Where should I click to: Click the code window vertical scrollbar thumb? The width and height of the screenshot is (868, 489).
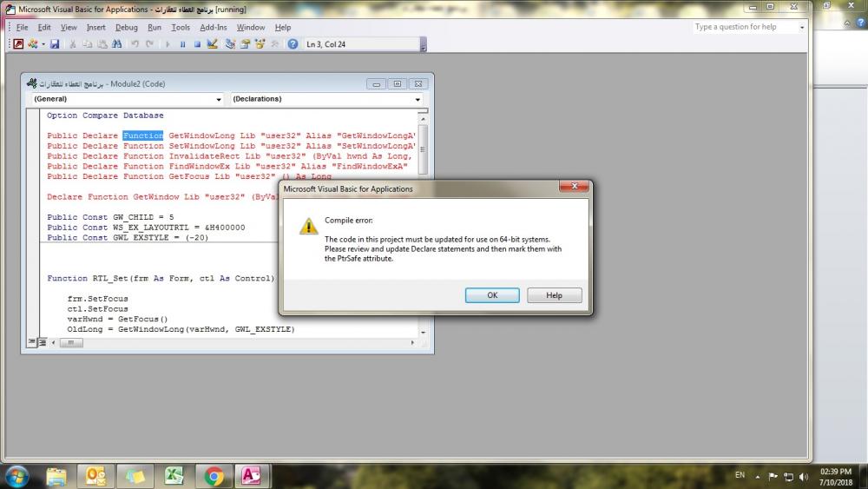point(424,149)
